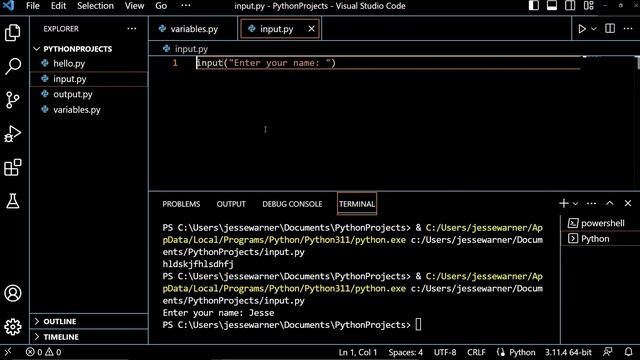Image resolution: width=640 pixels, height=360 pixels.
Task: Place cursor on code line 1
Action: tap(266, 63)
